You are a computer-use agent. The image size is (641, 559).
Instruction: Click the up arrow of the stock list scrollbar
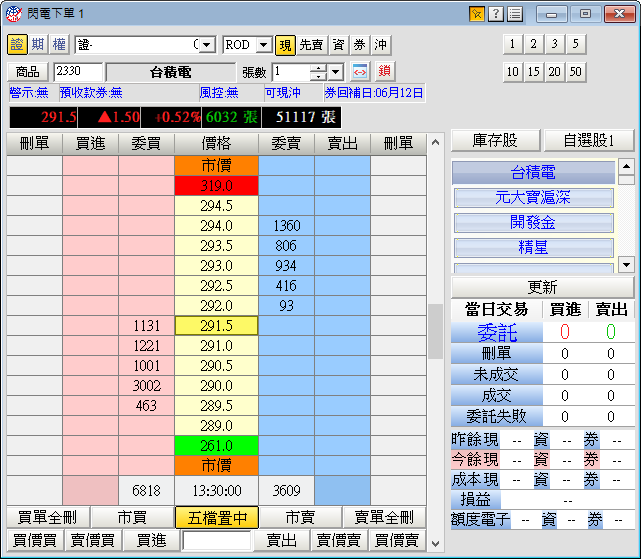(x=626, y=167)
